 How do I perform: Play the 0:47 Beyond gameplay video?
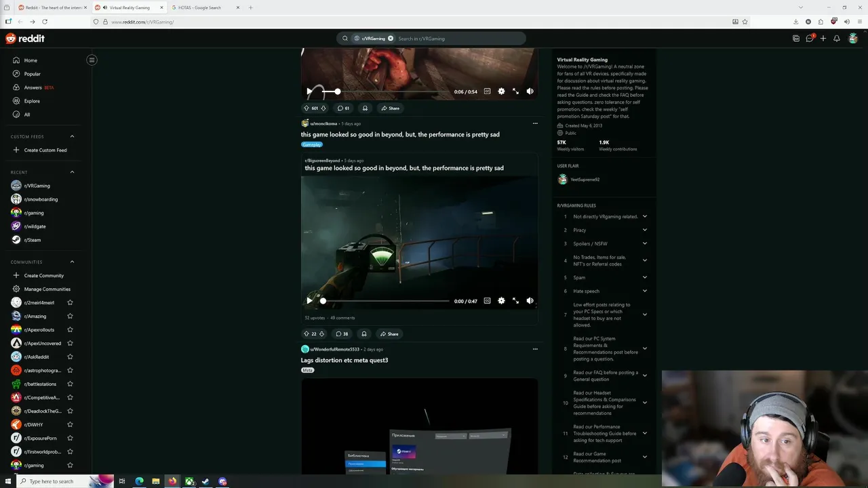pos(309,300)
